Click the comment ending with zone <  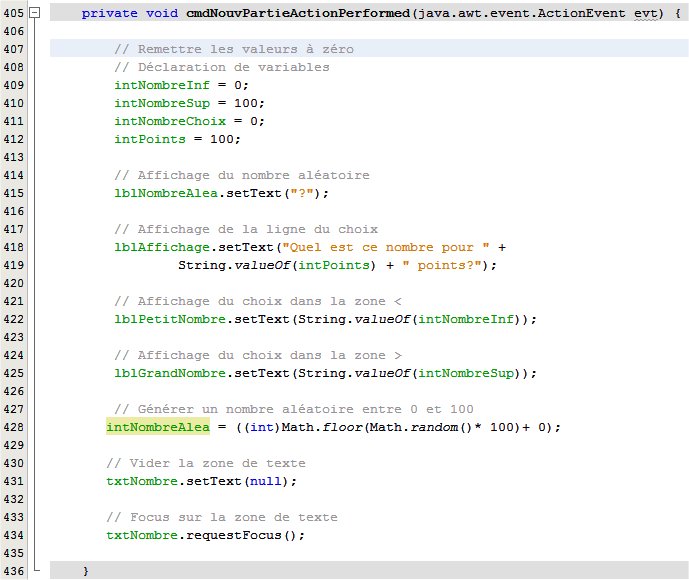(x=258, y=301)
